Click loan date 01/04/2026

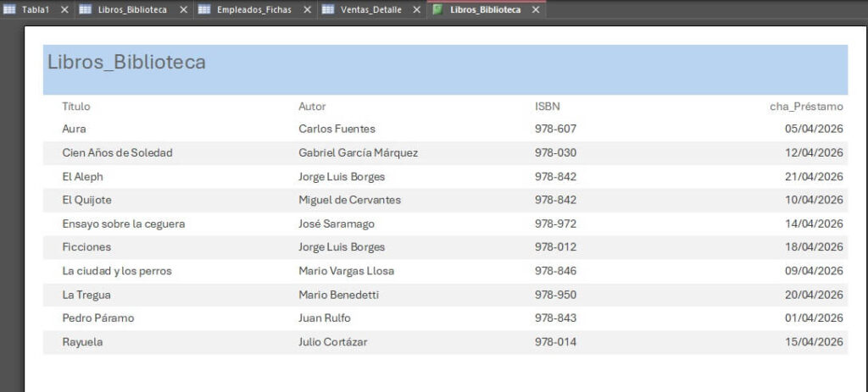[x=815, y=317]
